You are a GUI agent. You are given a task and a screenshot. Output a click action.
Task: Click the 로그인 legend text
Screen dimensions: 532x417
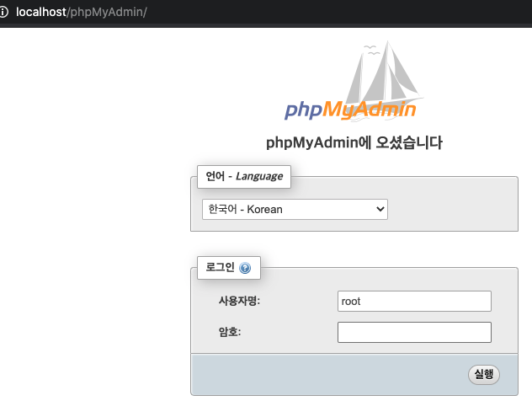pyautogui.click(x=220, y=267)
